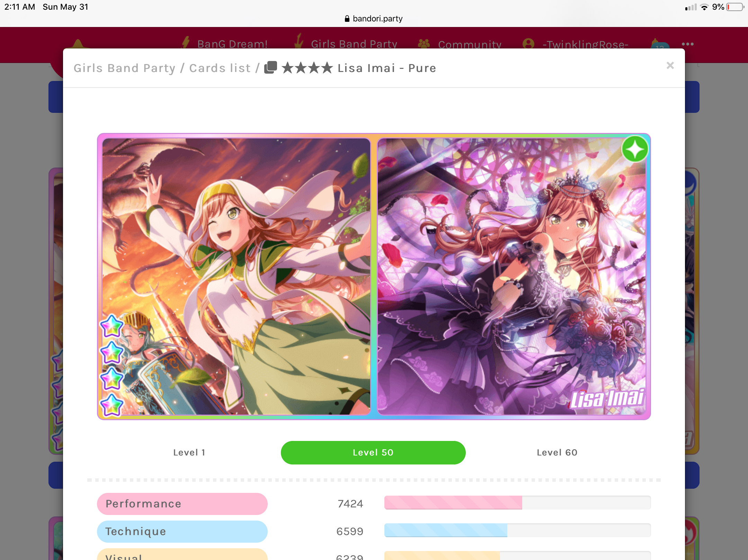Close the card details modal
The height and width of the screenshot is (560, 748).
[x=670, y=65]
